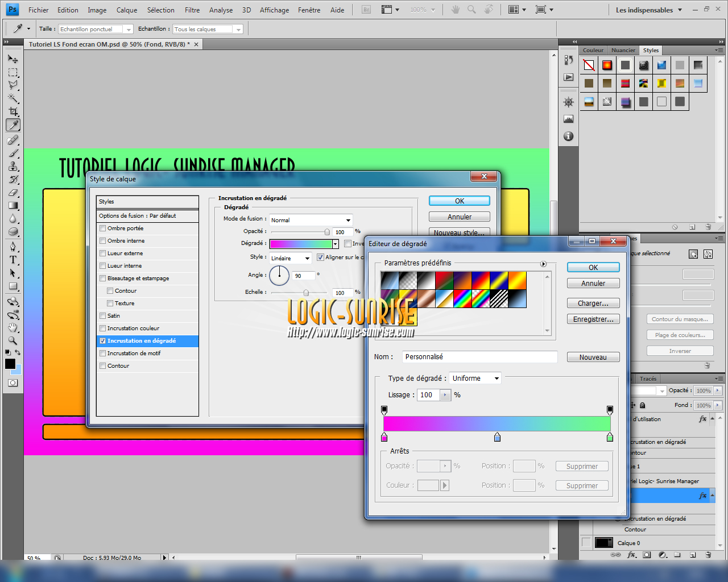This screenshot has height=582, width=728.
Task: Open the Calque menu
Action: [127, 10]
